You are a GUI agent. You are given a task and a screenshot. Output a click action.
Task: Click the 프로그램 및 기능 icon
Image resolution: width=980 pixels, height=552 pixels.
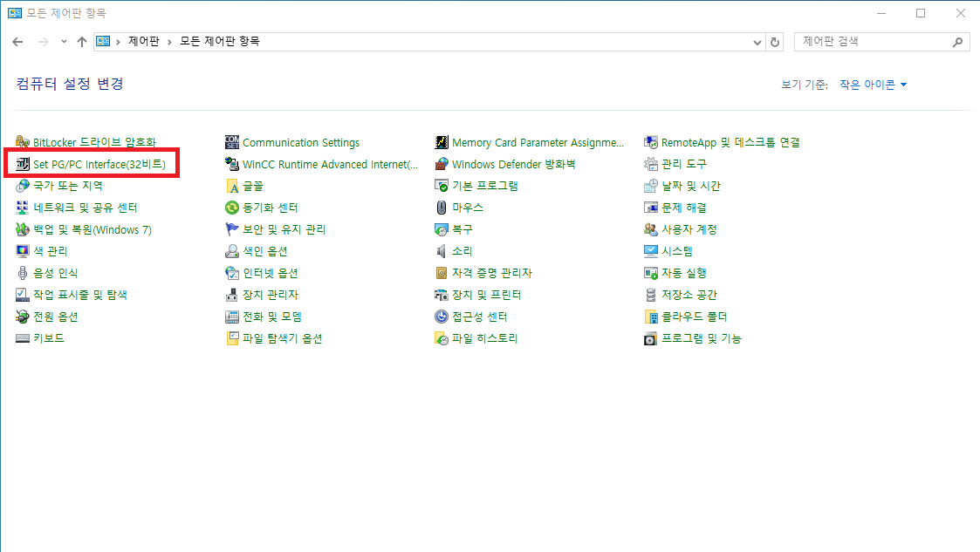click(651, 338)
